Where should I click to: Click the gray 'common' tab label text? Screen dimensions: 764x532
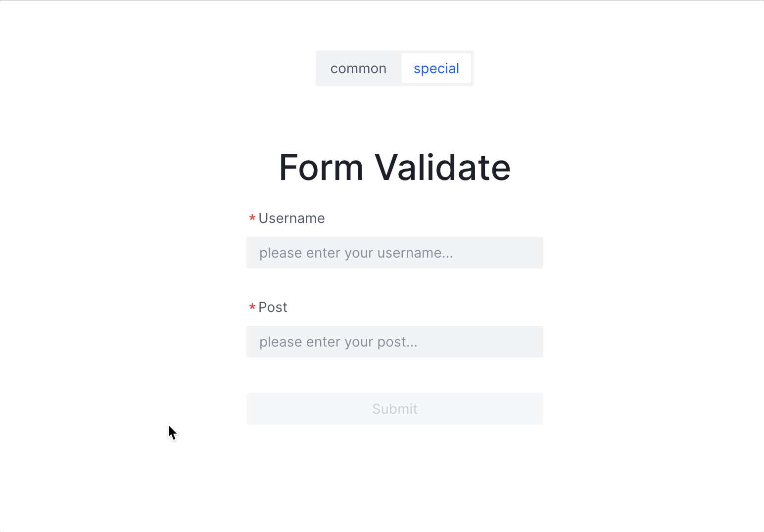coord(358,68)
